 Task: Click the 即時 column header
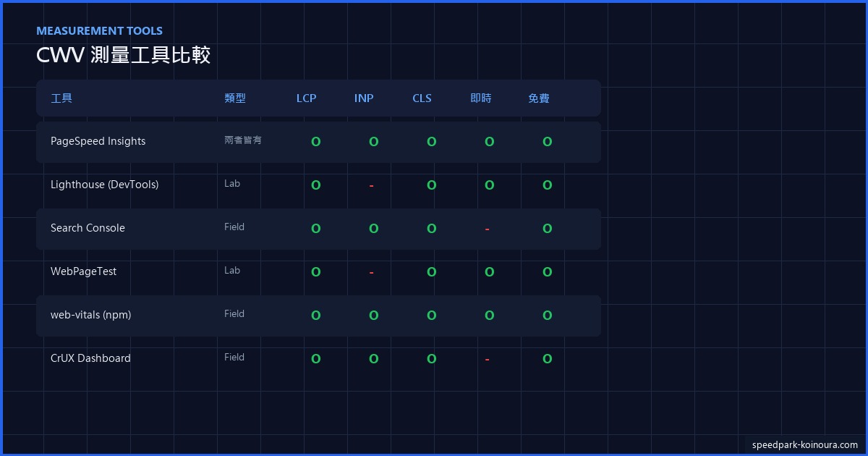pyautogui.click(x=481, y=98)
